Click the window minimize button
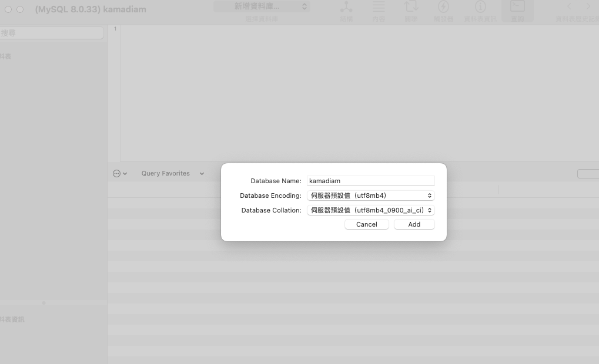This screenshot has width=599, height=364. [8, 9]
